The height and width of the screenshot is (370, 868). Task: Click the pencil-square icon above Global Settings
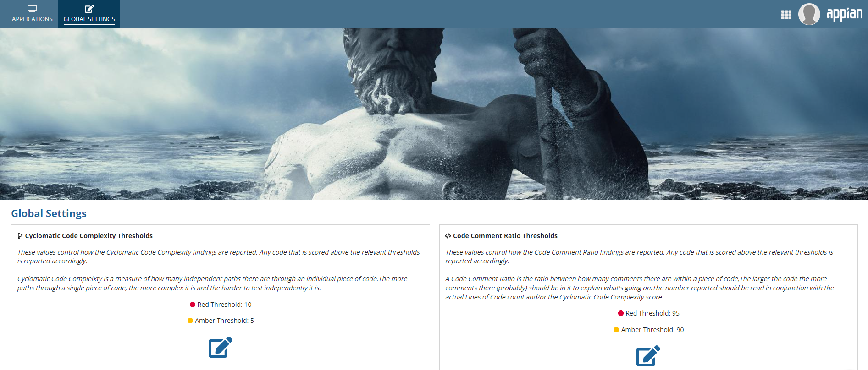click(89, 9)
